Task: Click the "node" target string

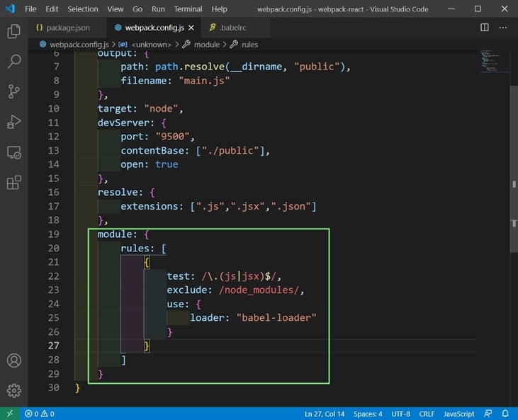Action: [162, 108]
